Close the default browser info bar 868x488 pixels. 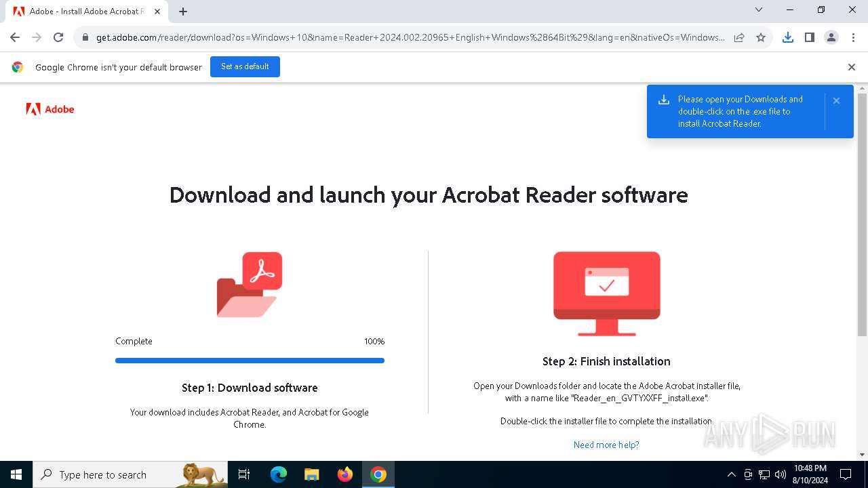coord(852,66)
